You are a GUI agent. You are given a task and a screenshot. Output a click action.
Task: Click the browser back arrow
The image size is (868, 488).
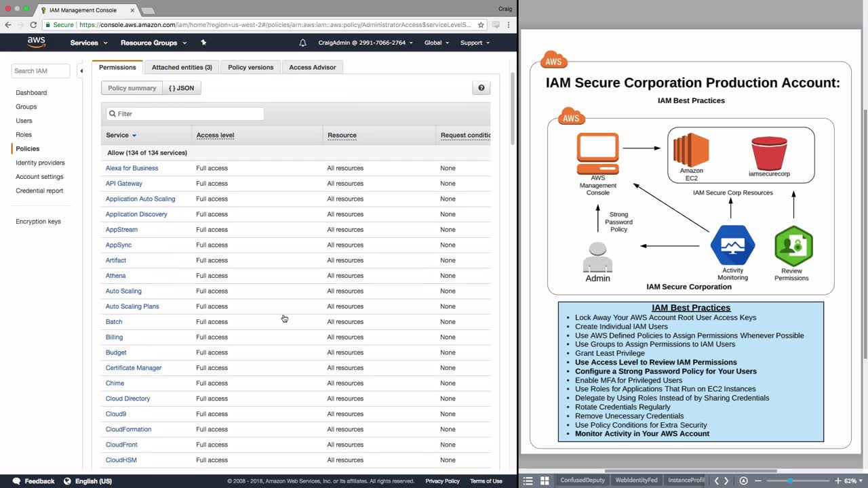(8, 24)
